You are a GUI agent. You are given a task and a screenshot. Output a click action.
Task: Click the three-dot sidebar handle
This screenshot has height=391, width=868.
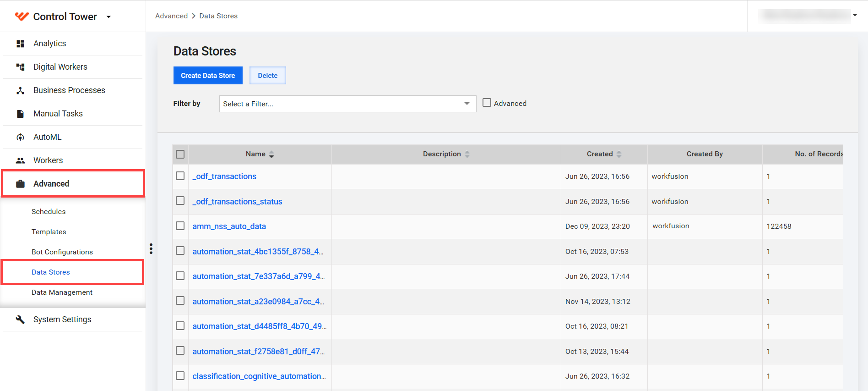151,248
